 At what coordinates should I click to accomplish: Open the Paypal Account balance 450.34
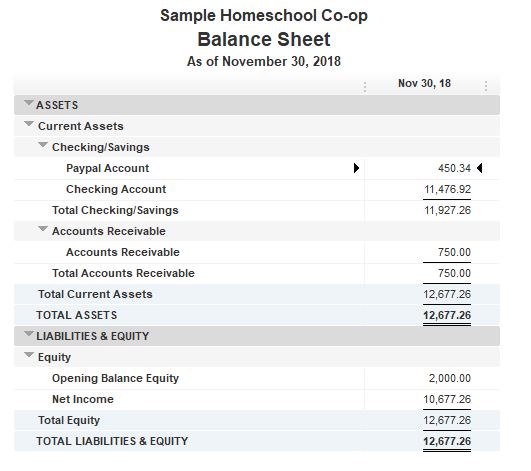(x=454, y=168)
